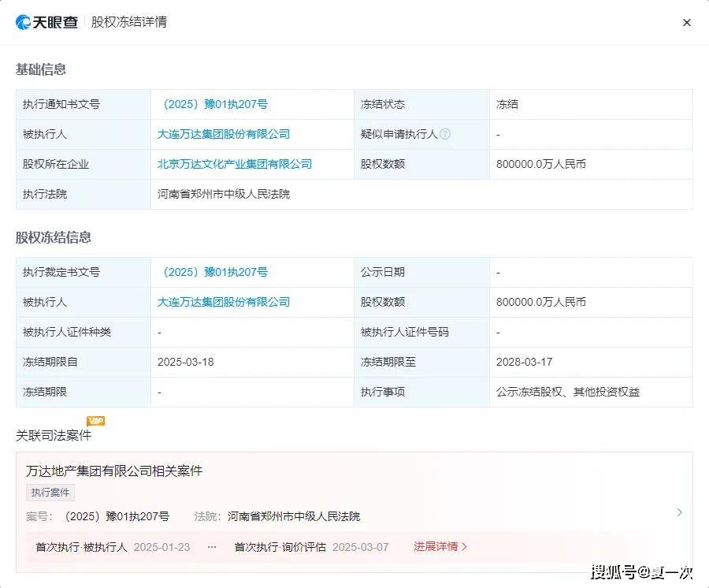709x588 pixels.
Task: Click the 被执行人证件号码 label
Action: point(404,332)
